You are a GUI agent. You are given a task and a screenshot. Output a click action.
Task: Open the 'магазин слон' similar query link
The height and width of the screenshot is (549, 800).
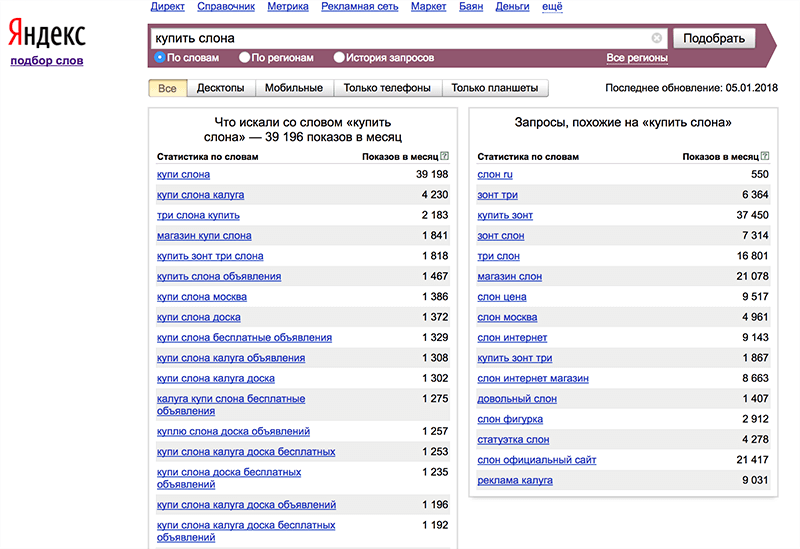pyautogui.click(x=510, y=277)
